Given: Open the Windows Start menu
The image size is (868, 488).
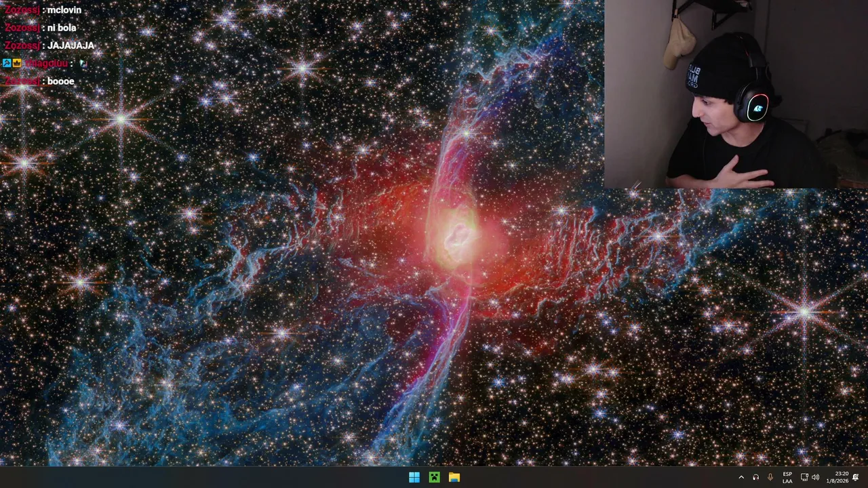Looking at the screenshot, I should pyautogui.click(x=414, y=477).
